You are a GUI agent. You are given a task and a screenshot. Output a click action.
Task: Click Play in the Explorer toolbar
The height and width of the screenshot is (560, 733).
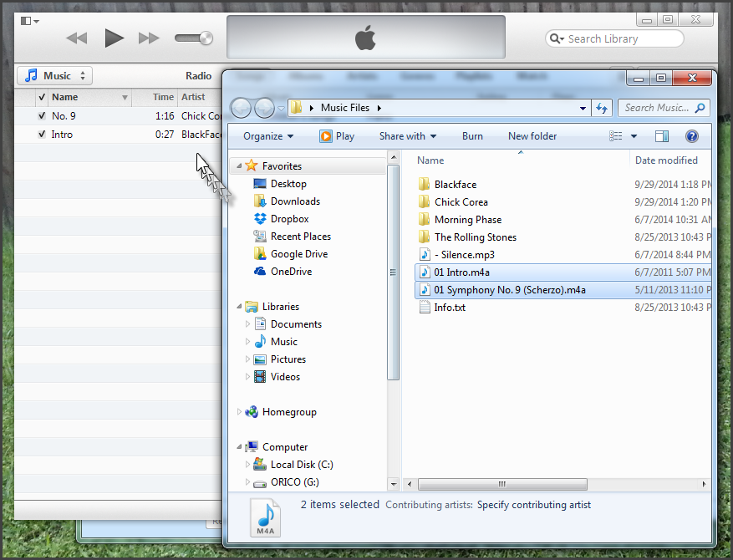click(x=337, y=136)
